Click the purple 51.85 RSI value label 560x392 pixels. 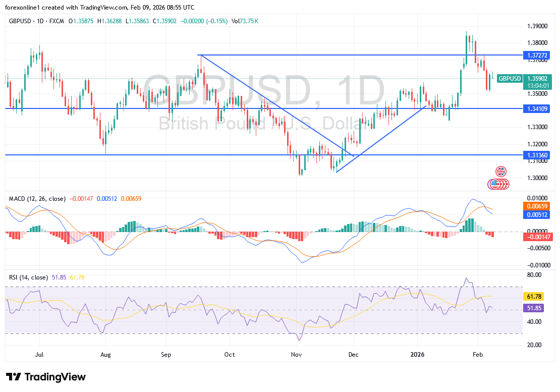[x=535, y=308]
